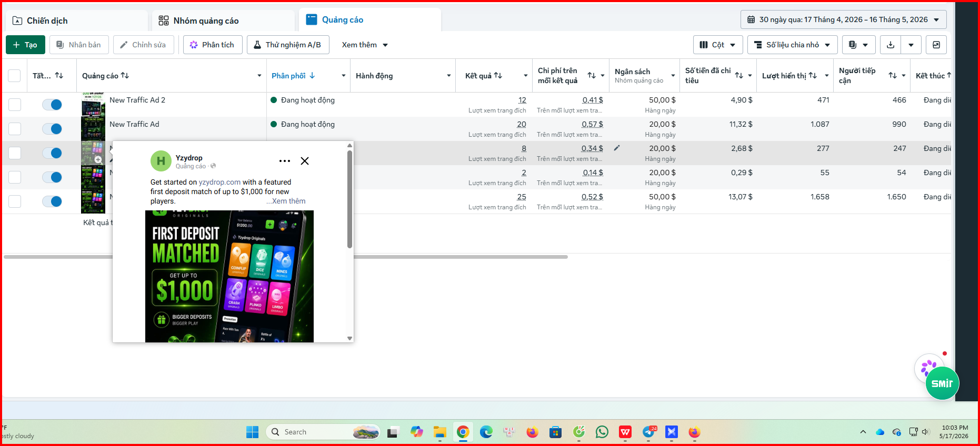
Task: Close the ad preview popup
Action: (x=305, y=161)
